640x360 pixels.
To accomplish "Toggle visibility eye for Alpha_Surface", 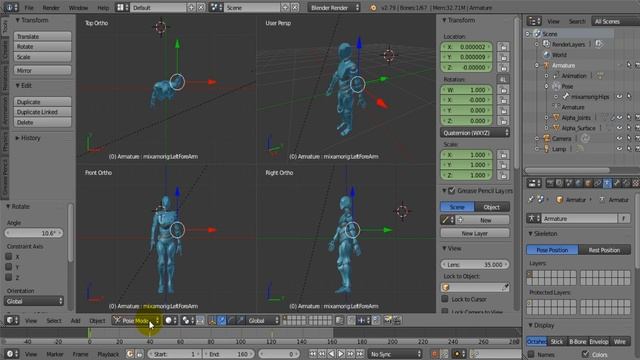I will [619, 128].
